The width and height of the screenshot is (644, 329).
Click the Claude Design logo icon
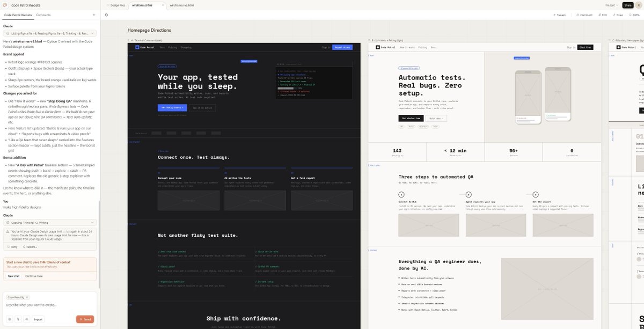(x=5, y=5)
